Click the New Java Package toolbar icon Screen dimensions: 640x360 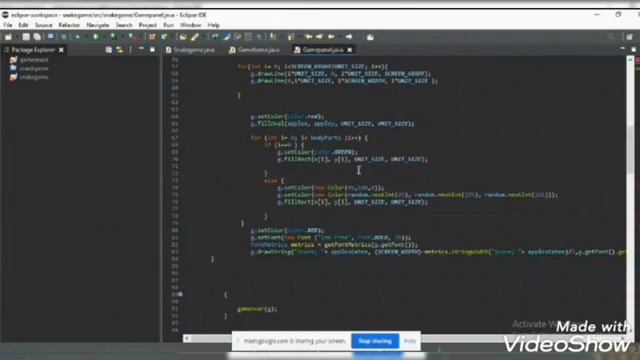coord(152,37)
